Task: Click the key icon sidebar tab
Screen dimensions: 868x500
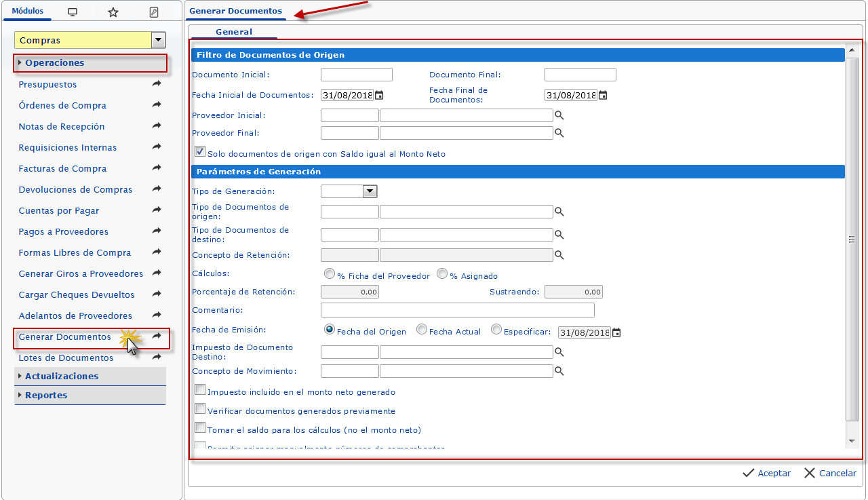Action: point(153,12)
